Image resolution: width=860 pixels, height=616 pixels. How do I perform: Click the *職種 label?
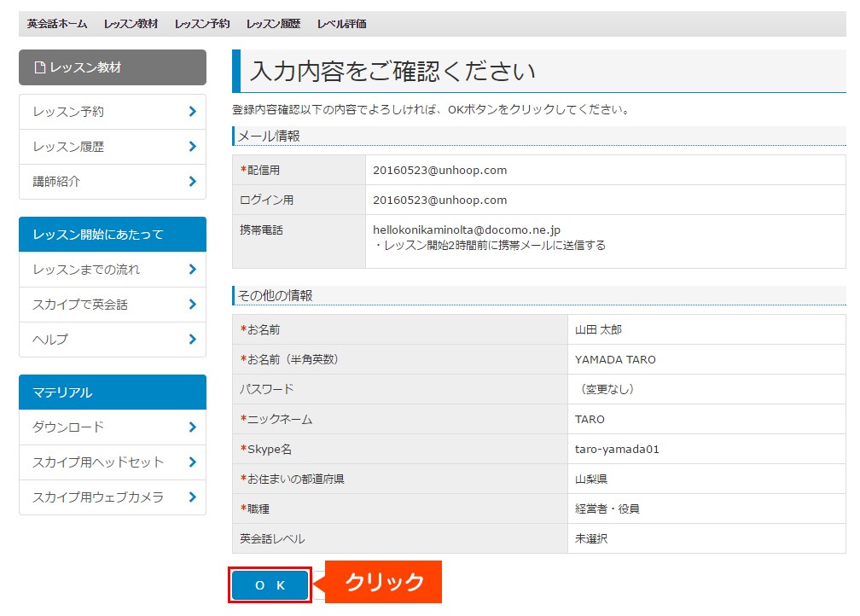(x=255, y=509)
